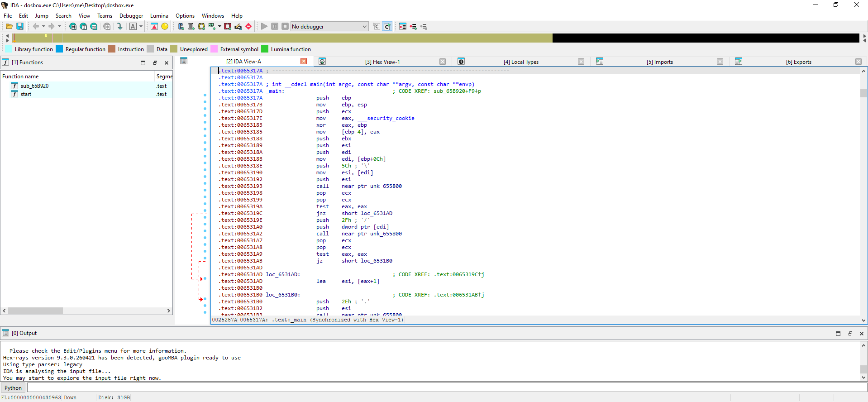Jump back with the left arrow icon
Screen dimensions: 868x402
[36, 26]
